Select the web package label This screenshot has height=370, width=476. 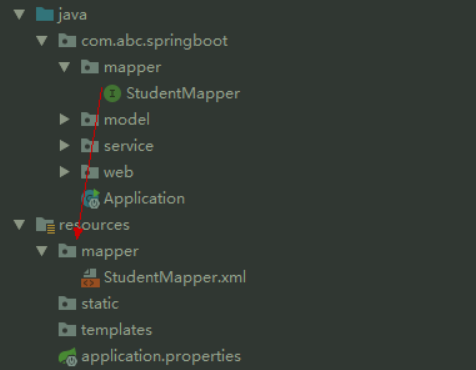pos(119,172)
